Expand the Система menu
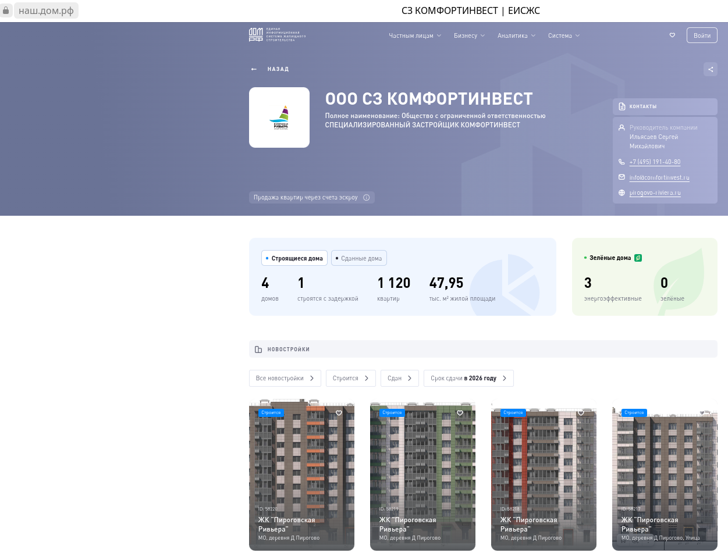728x560 pixels. [564, 36]
